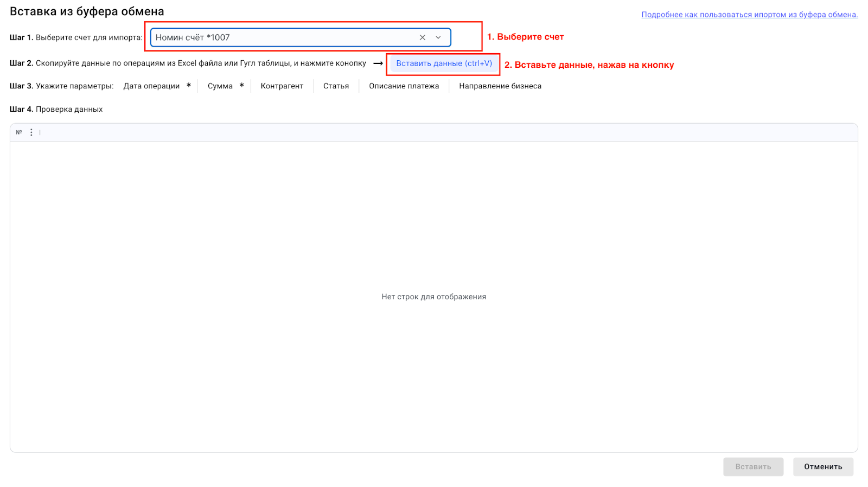Click the 'Нет строк для отображения' empty message
The image size is (868, 487).
pyautogui.click(x=433, y=297)
